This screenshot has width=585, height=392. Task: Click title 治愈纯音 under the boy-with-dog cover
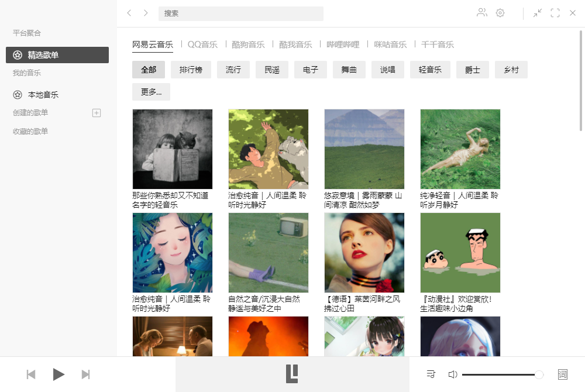(x=267, y=200)
